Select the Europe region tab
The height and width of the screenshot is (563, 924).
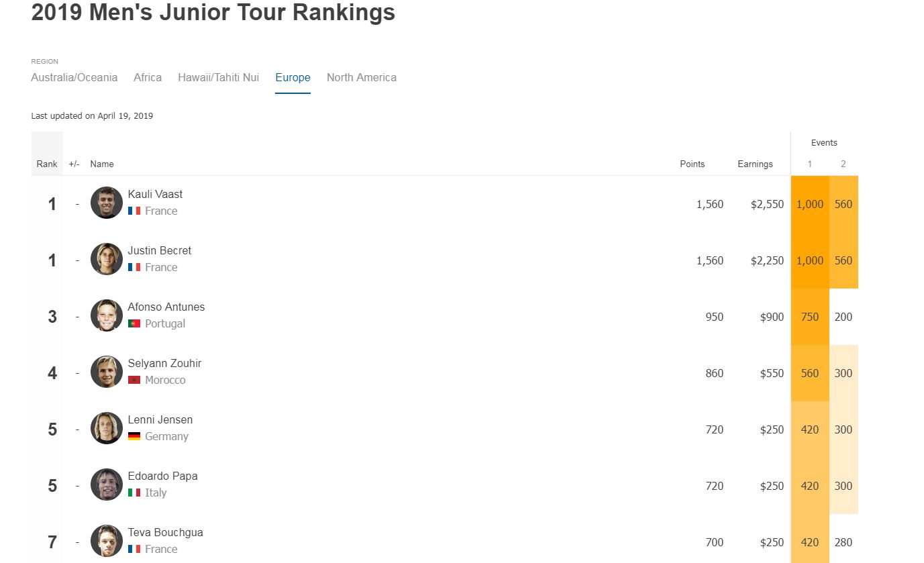[293, 77]
